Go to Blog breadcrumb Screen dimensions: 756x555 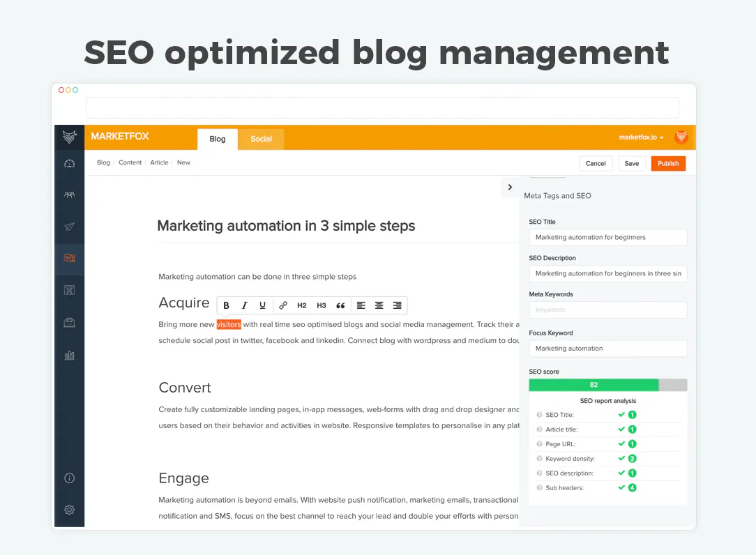pos(103,162)
